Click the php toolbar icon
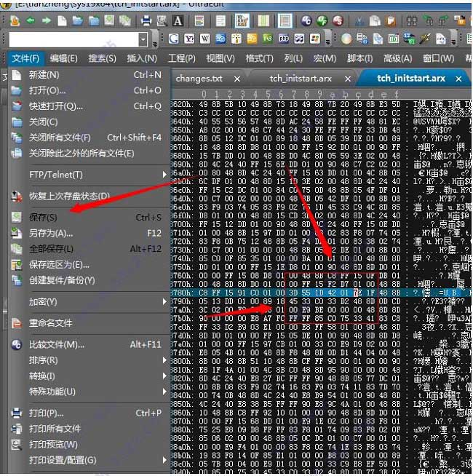 point(284,39)
